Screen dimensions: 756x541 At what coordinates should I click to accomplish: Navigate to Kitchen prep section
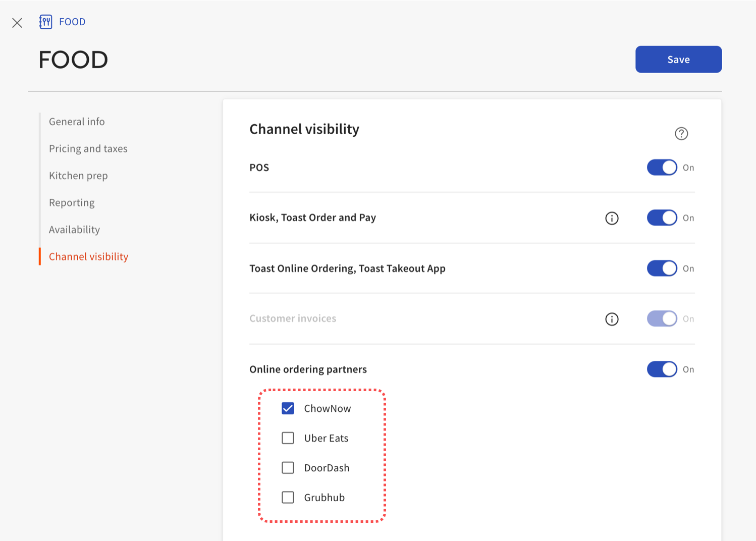[78, 176]
